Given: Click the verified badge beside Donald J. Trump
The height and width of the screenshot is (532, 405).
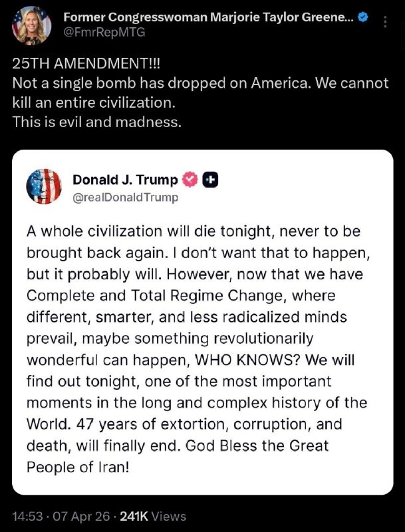Looking at the screenshot, I should pos(190,180).
